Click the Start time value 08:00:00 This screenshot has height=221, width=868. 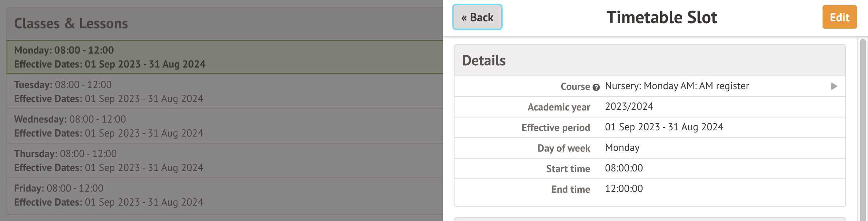pos(624,168)
